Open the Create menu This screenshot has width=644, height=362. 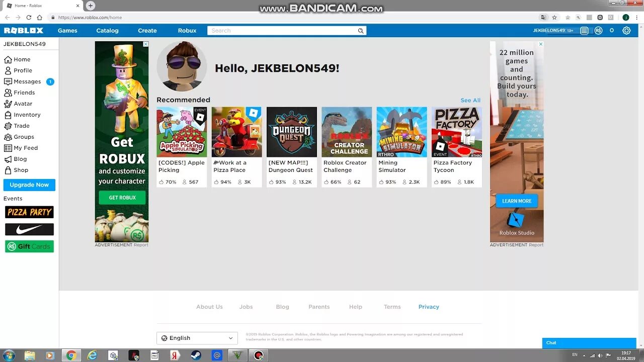(147, 31)
